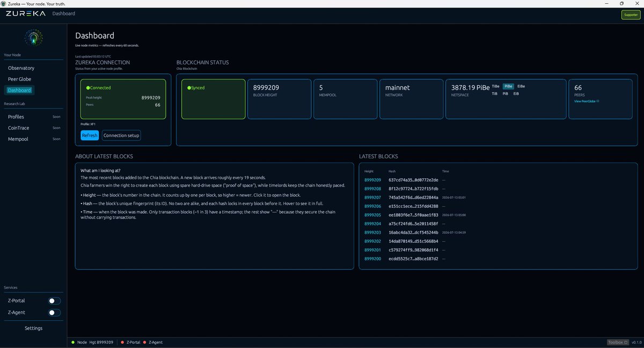Open block 8999200 in Latest Blocks

tap(372, 259)
